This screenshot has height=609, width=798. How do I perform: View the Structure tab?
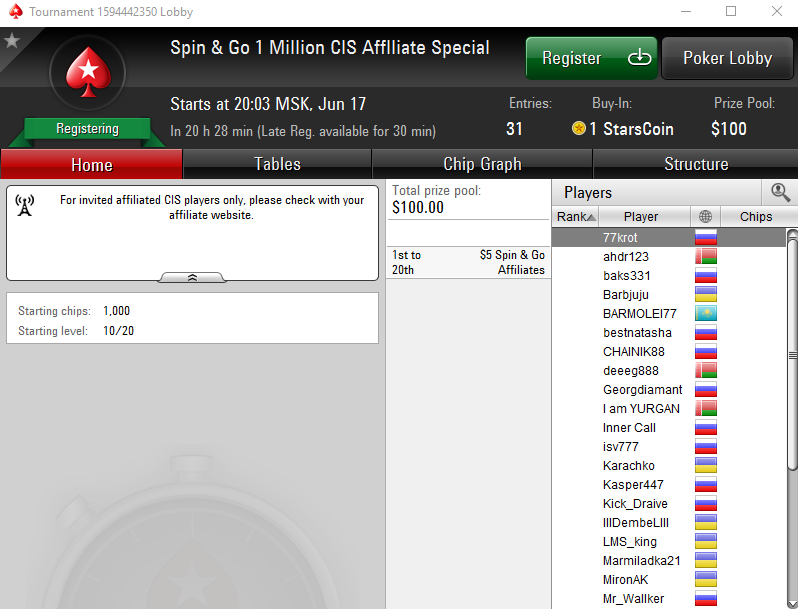pyautogui.click(x=696, y=164)
